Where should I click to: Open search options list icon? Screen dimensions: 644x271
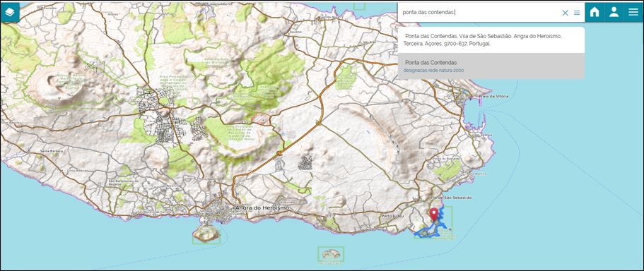577,13
